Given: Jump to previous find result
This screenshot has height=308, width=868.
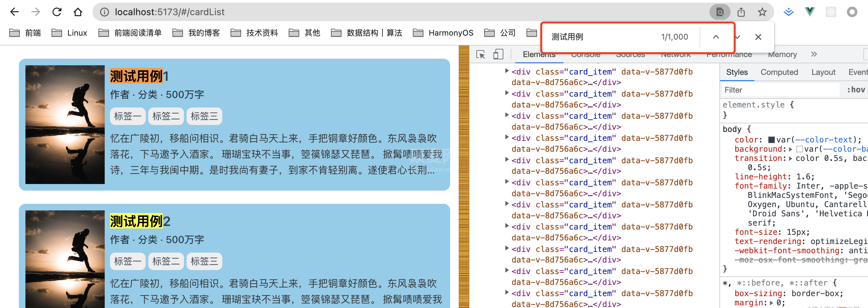Looking at the screenshot, I should (716, 37).
